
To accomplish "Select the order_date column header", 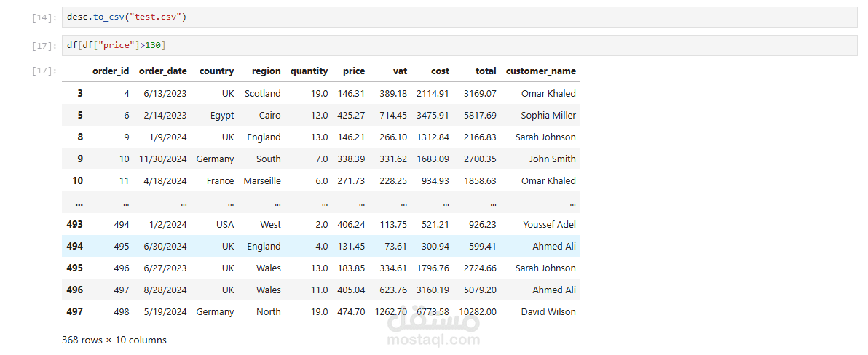I will [163, 71].
